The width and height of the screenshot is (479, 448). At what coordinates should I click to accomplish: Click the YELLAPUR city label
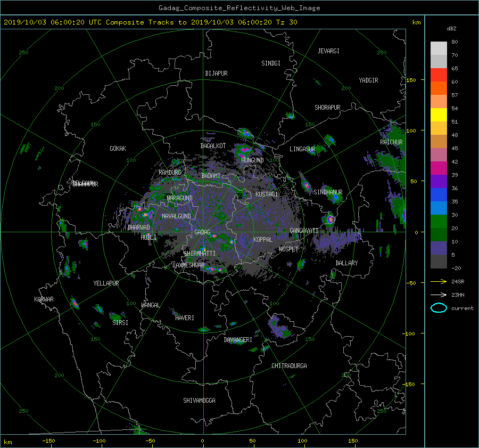point(106,283)
